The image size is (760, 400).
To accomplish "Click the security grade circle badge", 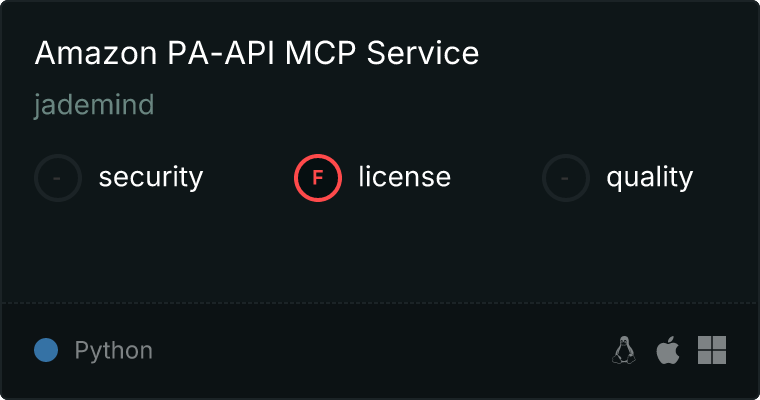I will [58, 178].
